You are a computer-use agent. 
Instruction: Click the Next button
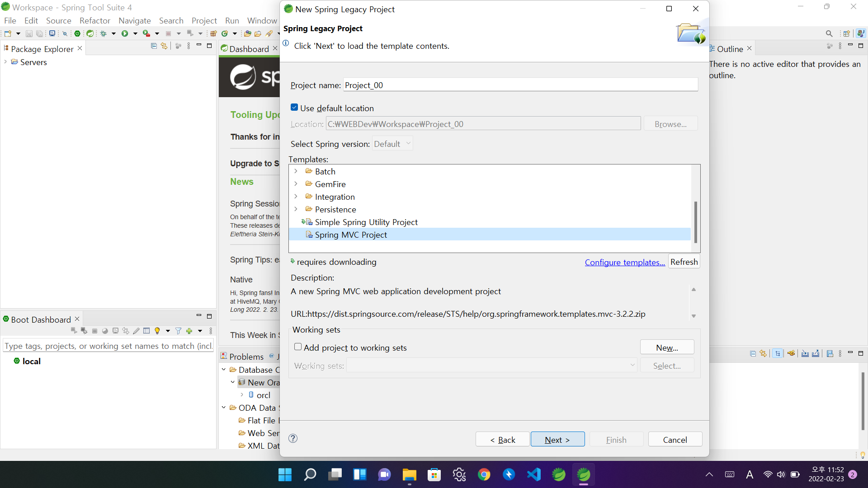click(x=557, y=440)
